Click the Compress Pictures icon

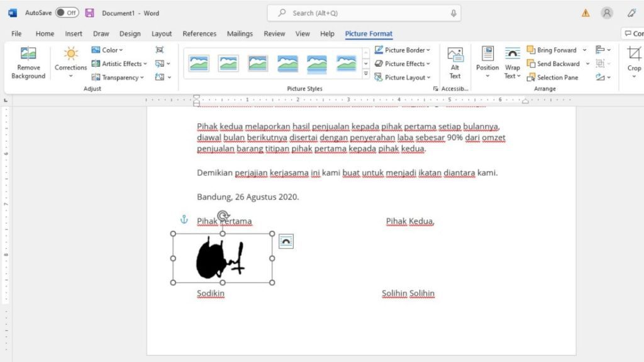tap(160, 50)
